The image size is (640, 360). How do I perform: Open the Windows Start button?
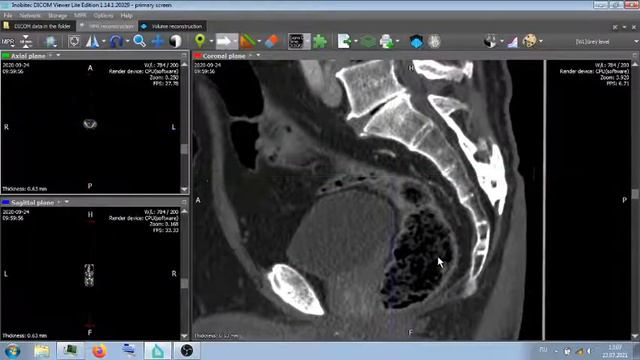coord(12,351)
